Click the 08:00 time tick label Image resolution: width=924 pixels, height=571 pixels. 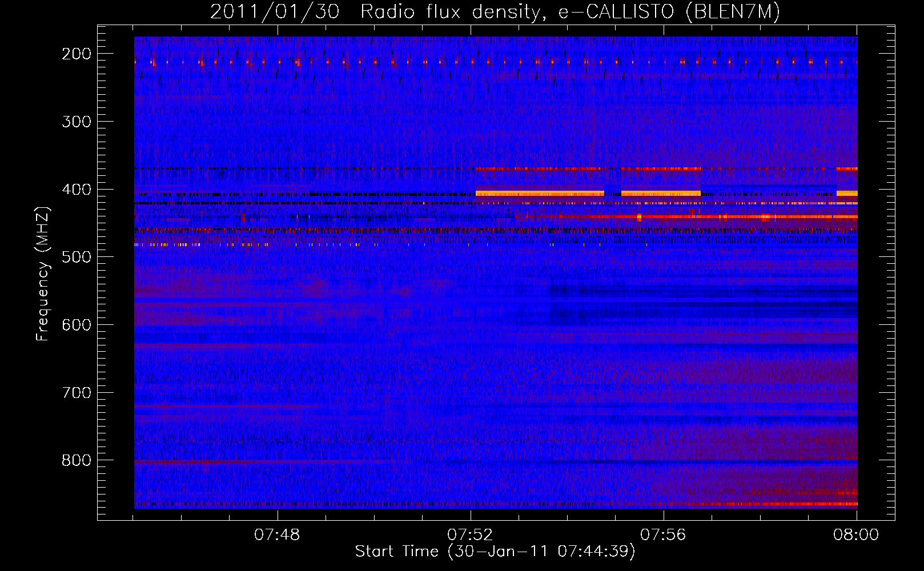point(856,535)
